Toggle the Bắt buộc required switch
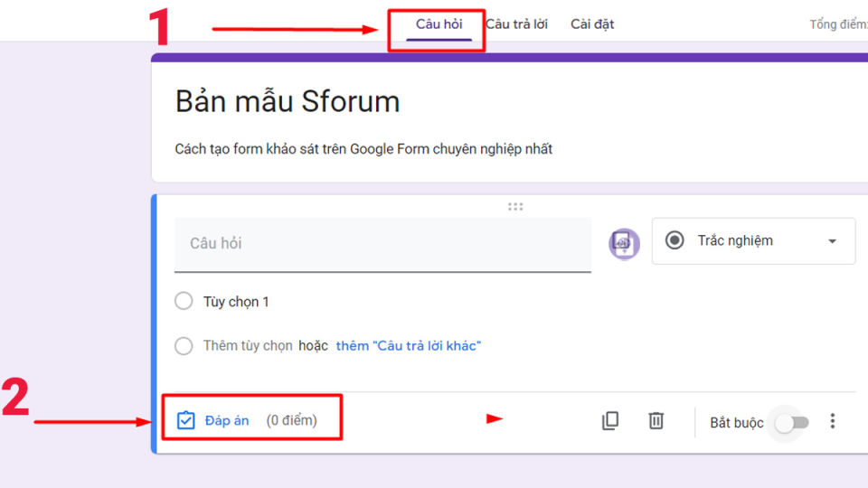Image resolution: width=868 pixels, height=488 pixels. 792,423
